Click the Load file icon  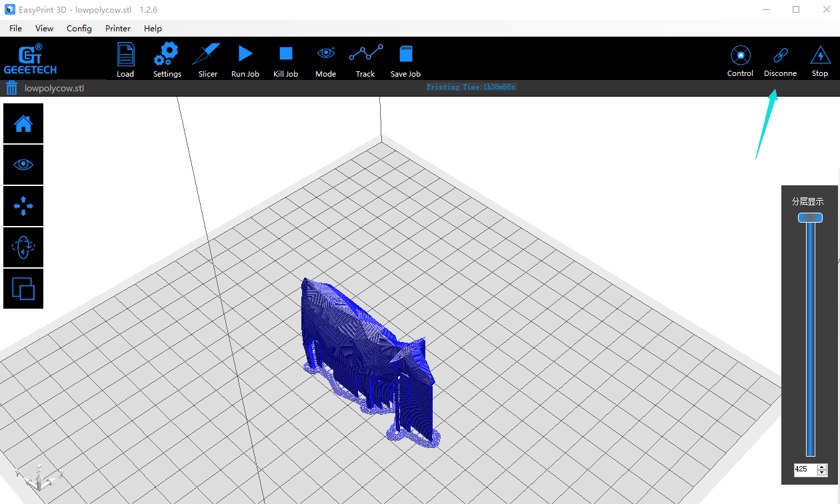coord(125,59)
